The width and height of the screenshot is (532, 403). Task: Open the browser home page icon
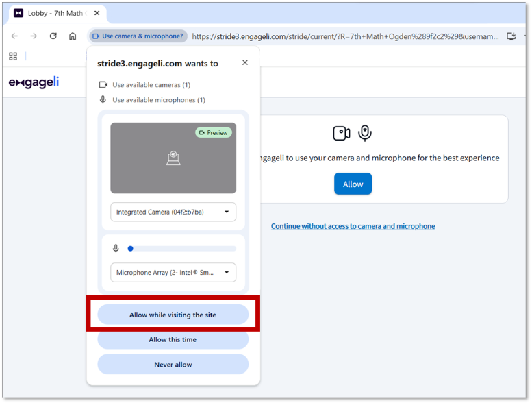pos(73,36)
